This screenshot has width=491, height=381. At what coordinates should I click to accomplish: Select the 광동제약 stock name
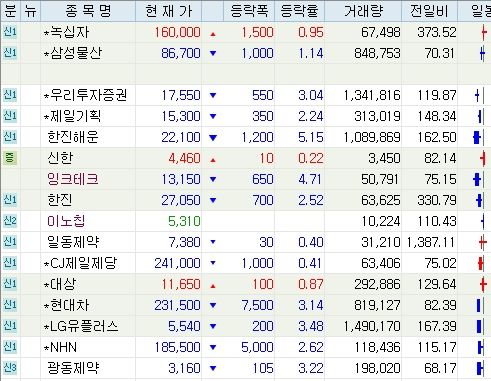[x=73, y=368]
